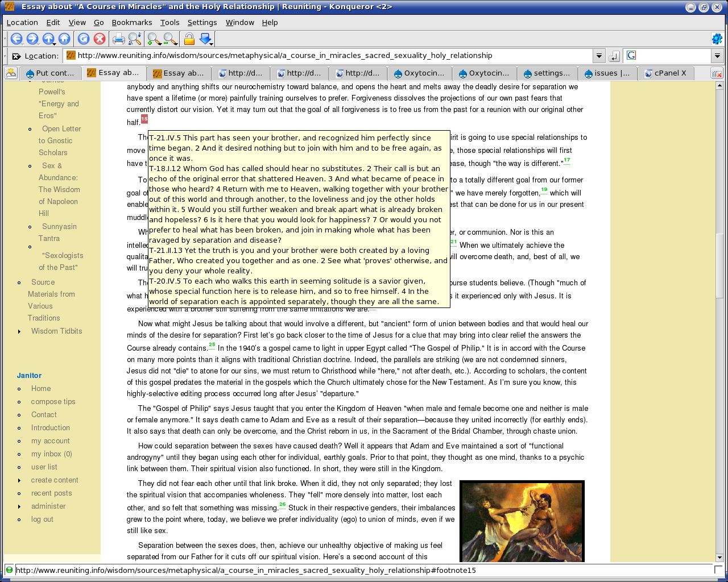Click the Home button in toolbar
This screenshot has height=582, width=728.
point(64,39)
